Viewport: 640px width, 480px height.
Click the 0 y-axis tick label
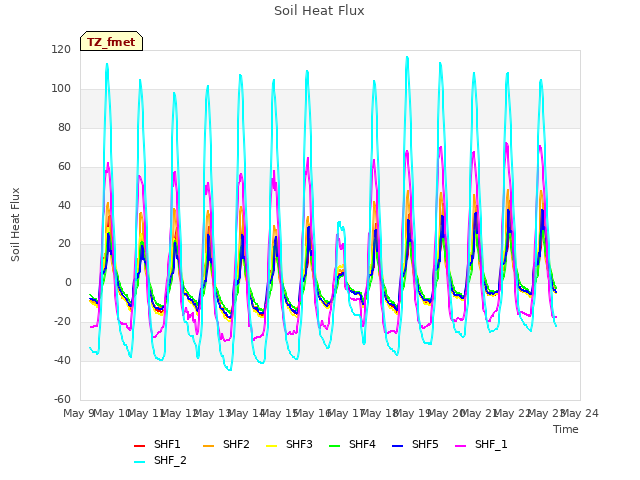68,282
